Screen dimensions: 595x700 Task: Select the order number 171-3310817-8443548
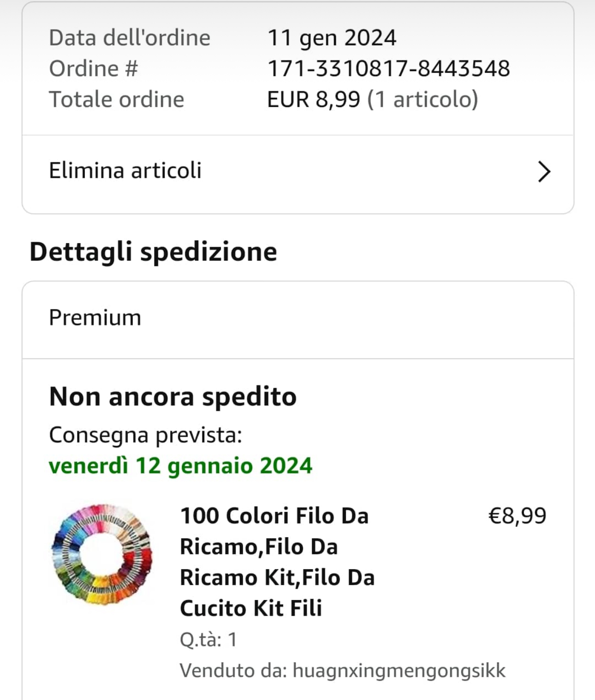(x=388, y=69)
